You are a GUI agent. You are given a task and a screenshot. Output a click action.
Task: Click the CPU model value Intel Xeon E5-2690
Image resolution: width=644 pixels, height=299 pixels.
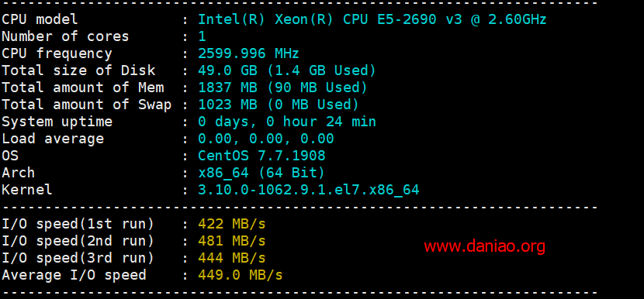[x=372, y=19]
